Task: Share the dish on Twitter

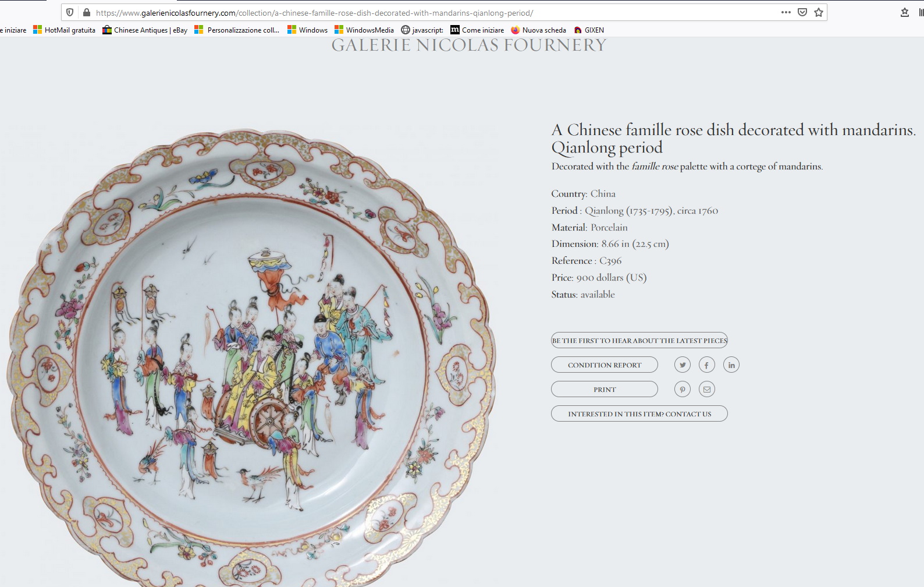Action: coord(683,365)
